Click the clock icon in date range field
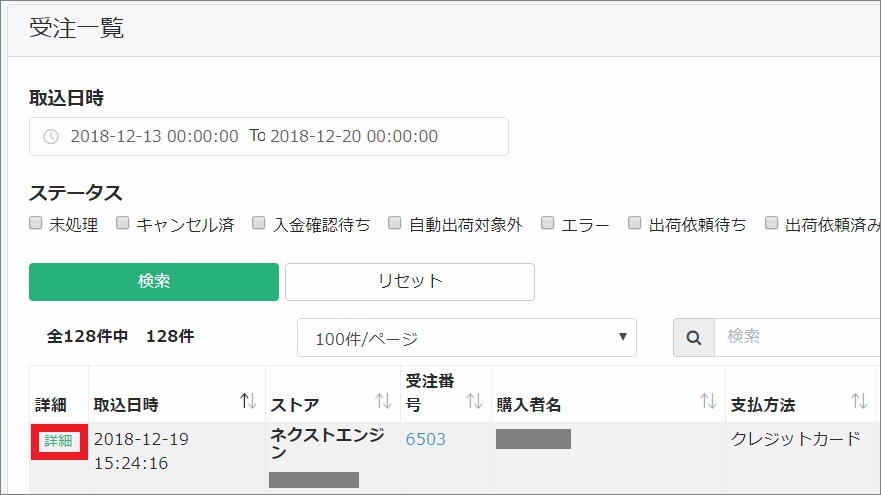 [x=51, y=137]
